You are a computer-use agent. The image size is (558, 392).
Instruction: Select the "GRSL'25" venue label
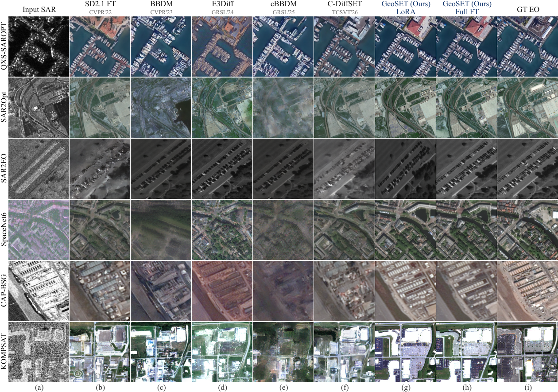pos(283,12)
